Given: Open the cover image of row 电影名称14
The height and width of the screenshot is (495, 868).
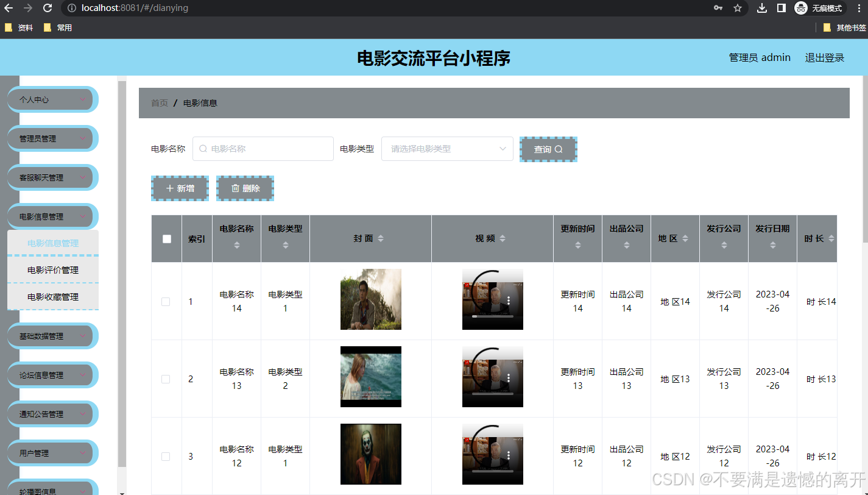Looking at the screenshot, I should tap(371, 299).
